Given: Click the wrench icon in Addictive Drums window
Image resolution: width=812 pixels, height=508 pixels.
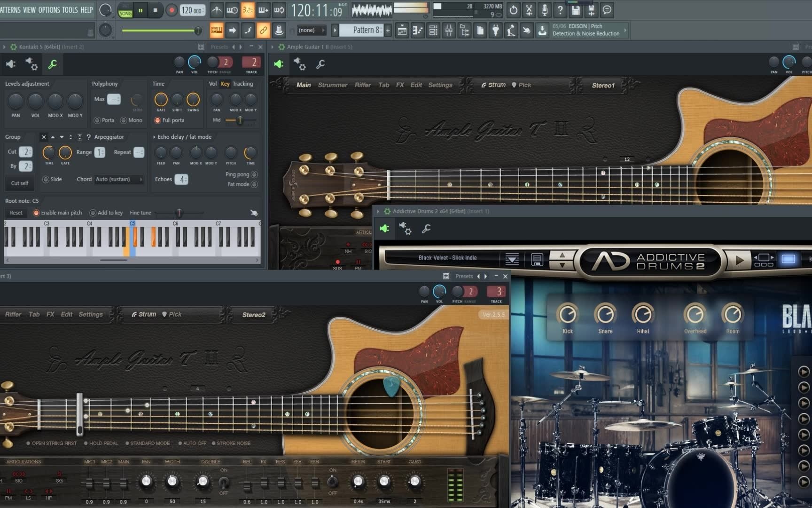Looking at the screenshot, I should click(x=426, y=229).
